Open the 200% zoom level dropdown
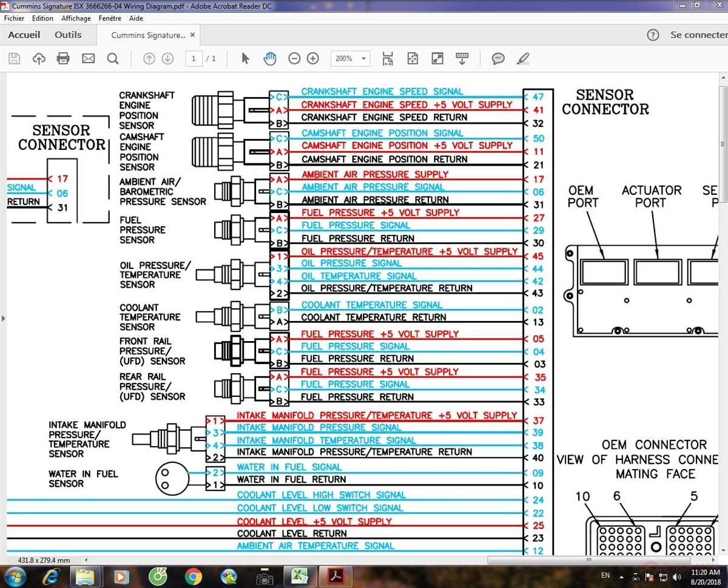 [x=350, y=58]
